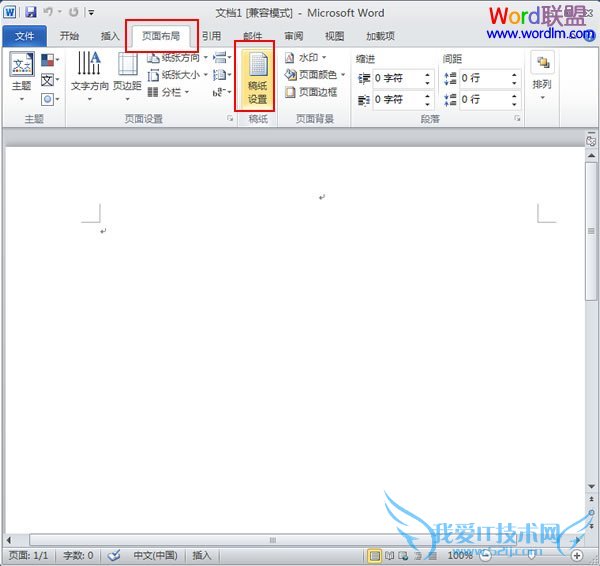Click the 页面边框 page borders button

[311, 92]
